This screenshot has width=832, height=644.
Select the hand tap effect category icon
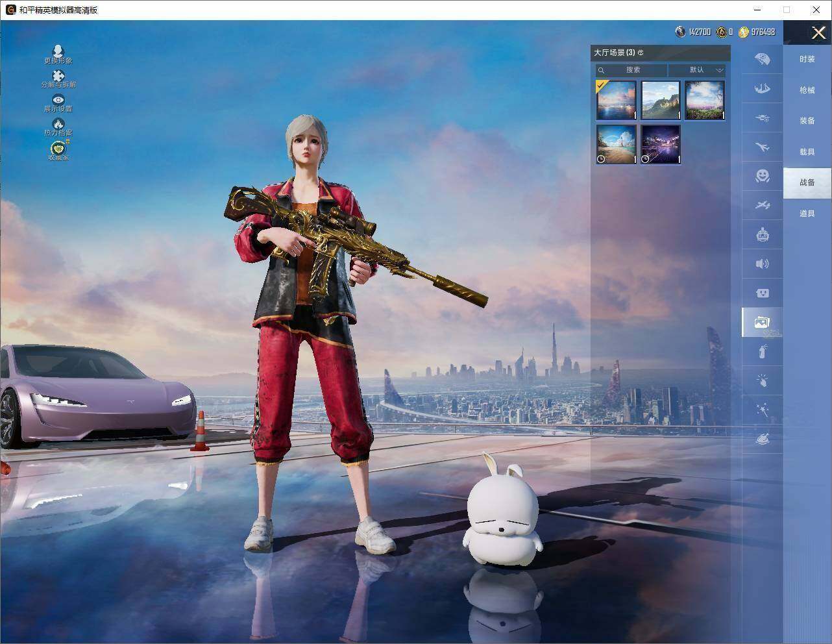[x=763, y=381]
